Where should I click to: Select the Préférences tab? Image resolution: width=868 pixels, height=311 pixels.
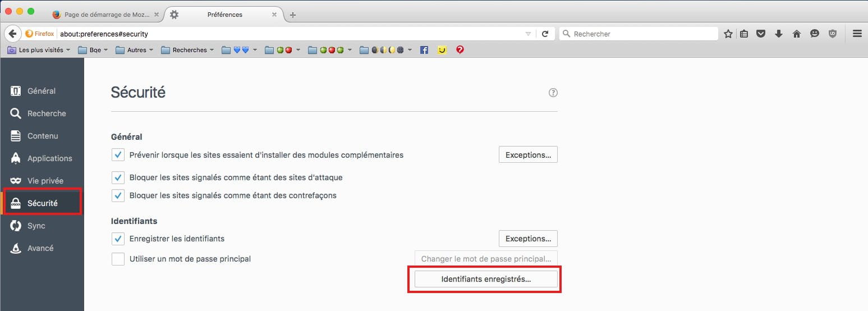(223, 15)
